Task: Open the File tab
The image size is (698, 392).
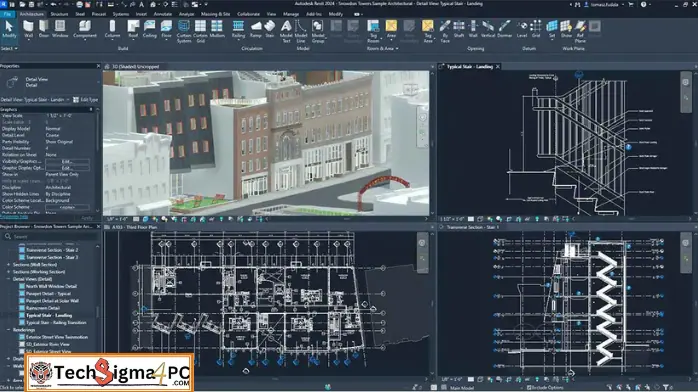Action: tap(8, 14)
